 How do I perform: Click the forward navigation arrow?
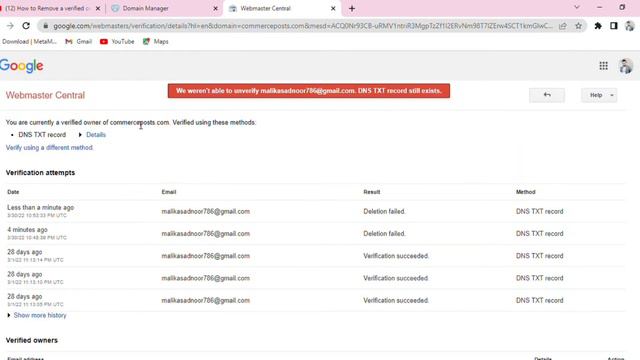[10, 26]
